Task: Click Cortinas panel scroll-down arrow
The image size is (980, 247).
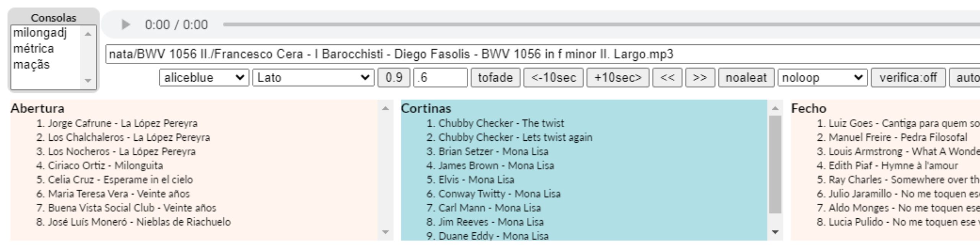Action: pos(776,232)
